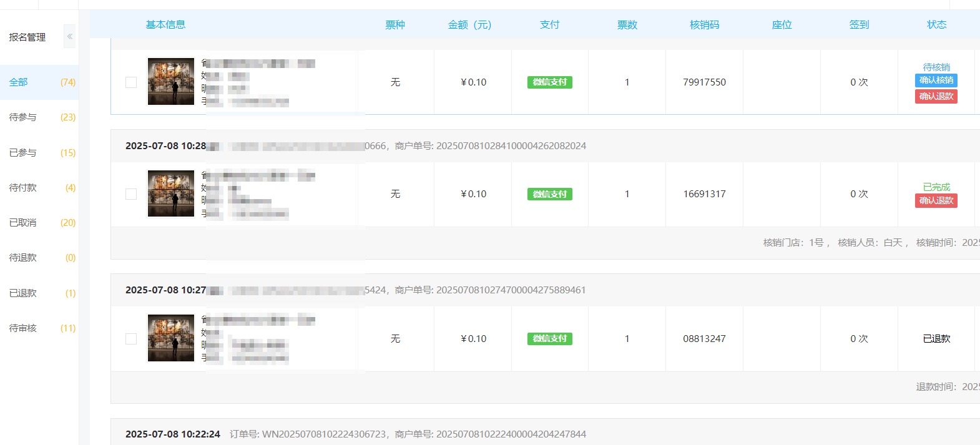Viewport: 980px width, 445px height.
Task: Tick checkbox for order with code 79917550
Action: 131,82
